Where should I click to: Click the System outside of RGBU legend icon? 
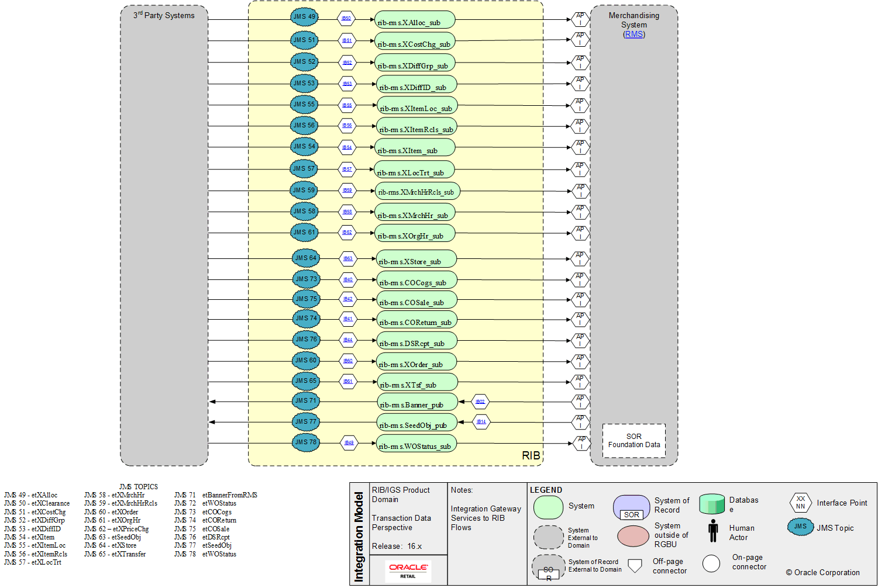pos(632,536)
